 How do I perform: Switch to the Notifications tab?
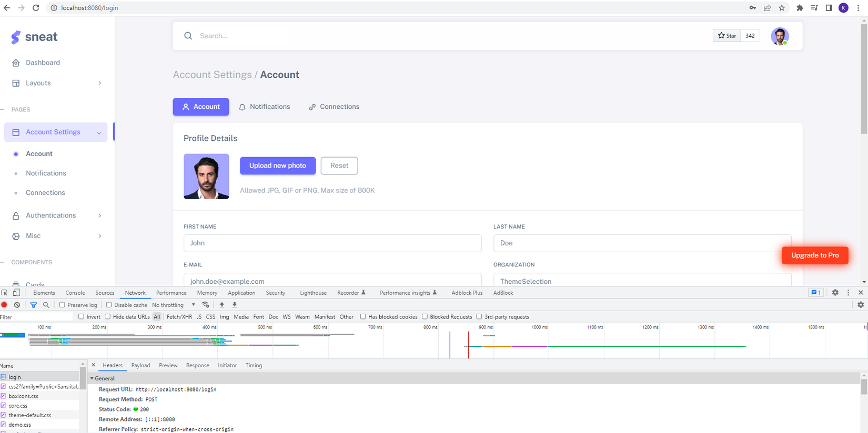[265, 107]
